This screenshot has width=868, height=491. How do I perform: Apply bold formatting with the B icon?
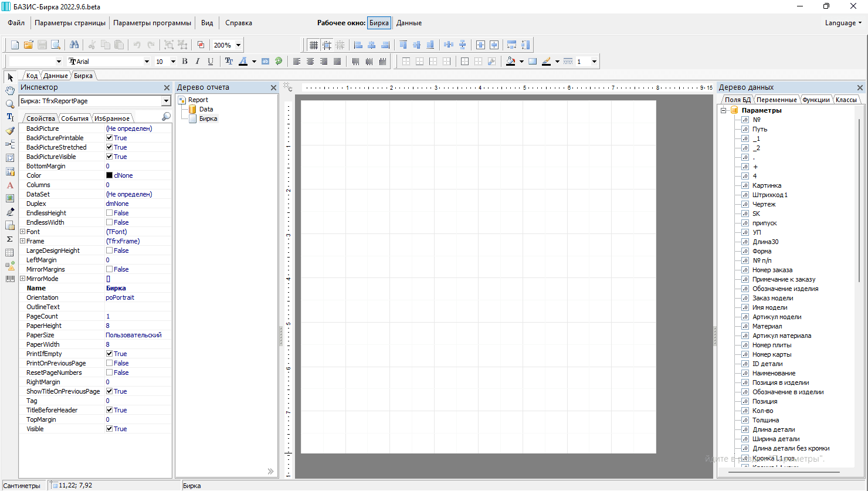[185, 61]
